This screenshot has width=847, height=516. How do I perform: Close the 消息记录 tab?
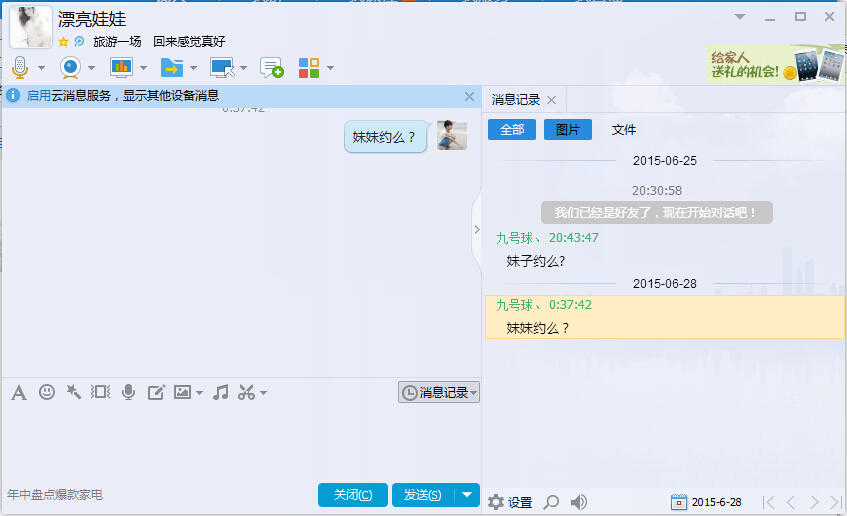552,100
